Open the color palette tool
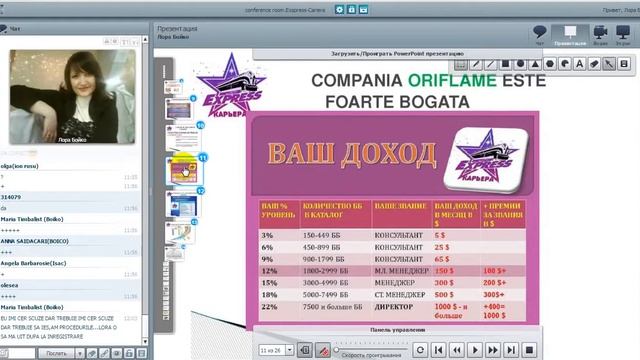 (565, 64)
